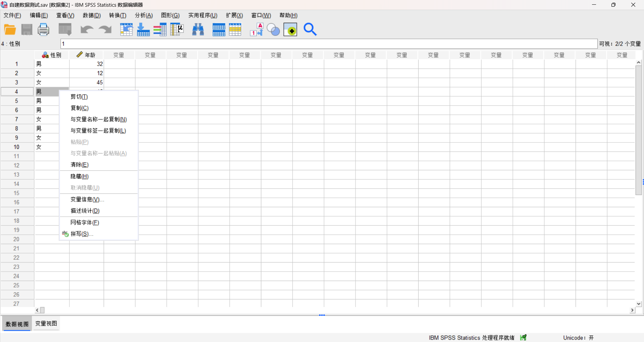Screen dimensions: 644x342
Task: Click the Split file icon
Action: (x=219, y=30)
